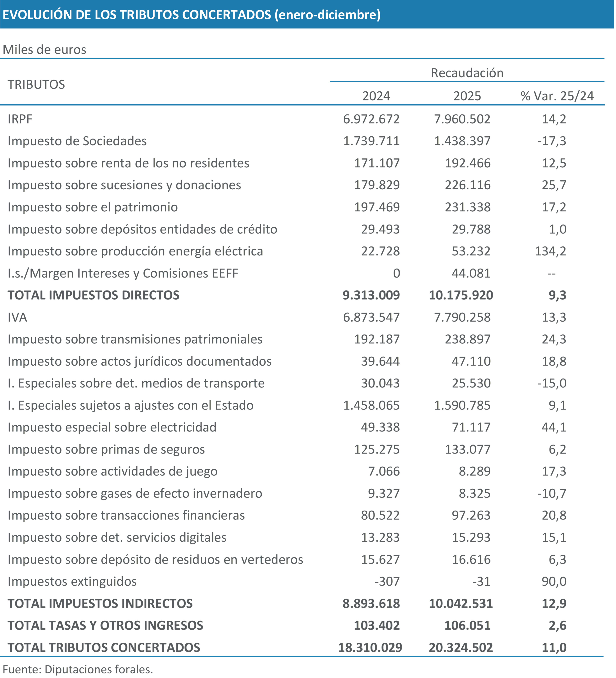Click the Impuestos extinguidos row label
This screenshot has width=616, height=678.
72,581
